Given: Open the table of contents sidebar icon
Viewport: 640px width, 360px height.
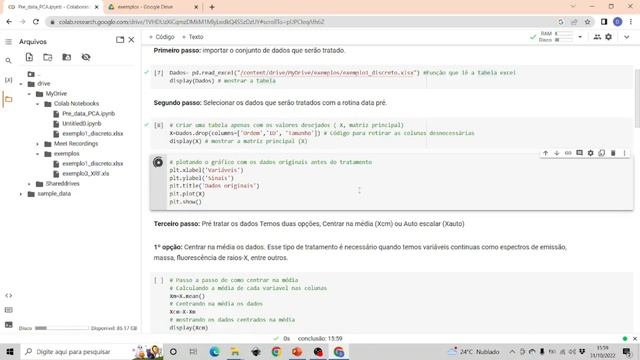Looking at the screenshot, I should (9, 42).
